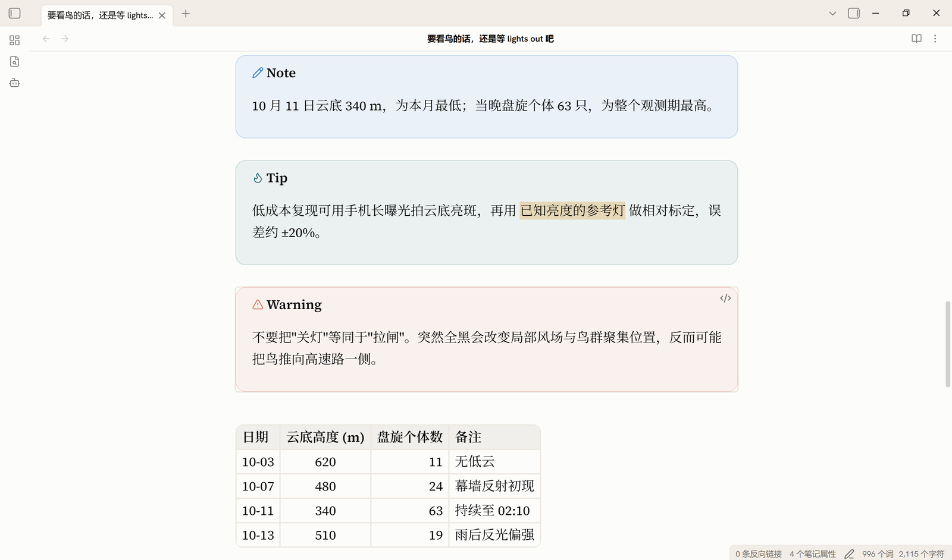
Task: Open 0 条反向链接 in status bar
Action: [x=759, y=554]
